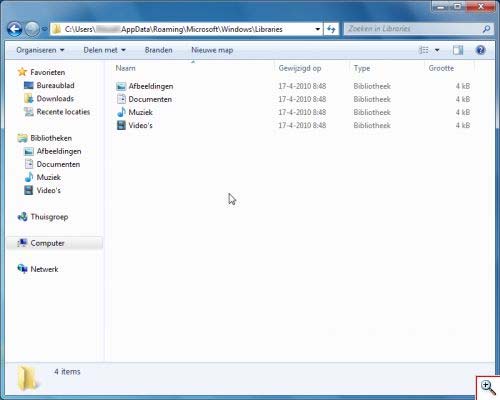Create a folder with Nieuwe map
500x400 pixels.
[212, 50]
